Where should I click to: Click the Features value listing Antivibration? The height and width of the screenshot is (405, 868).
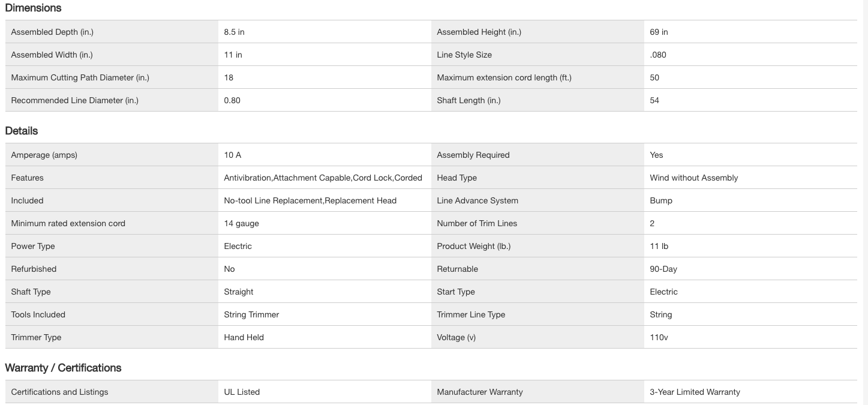(x=323, y=178)
